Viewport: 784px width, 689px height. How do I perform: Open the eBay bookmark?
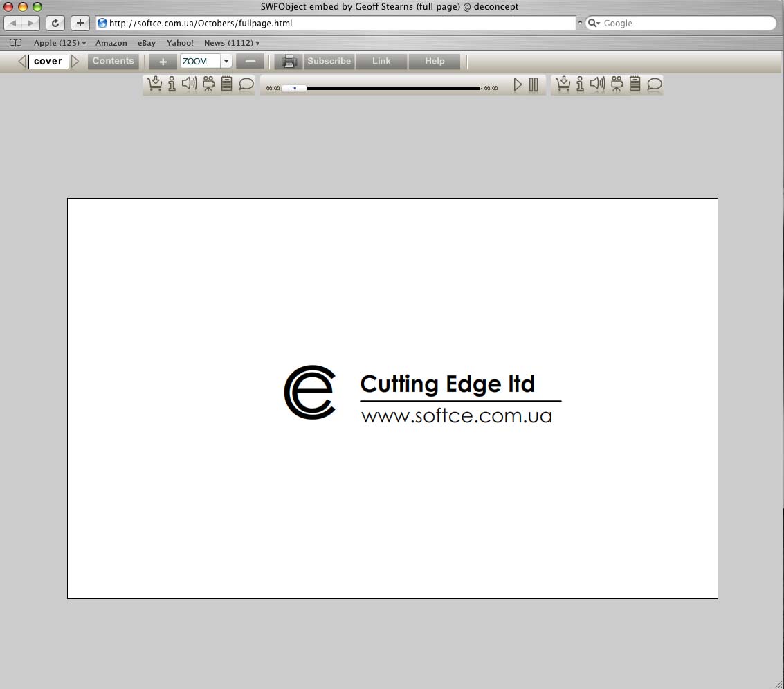(147, 43)
